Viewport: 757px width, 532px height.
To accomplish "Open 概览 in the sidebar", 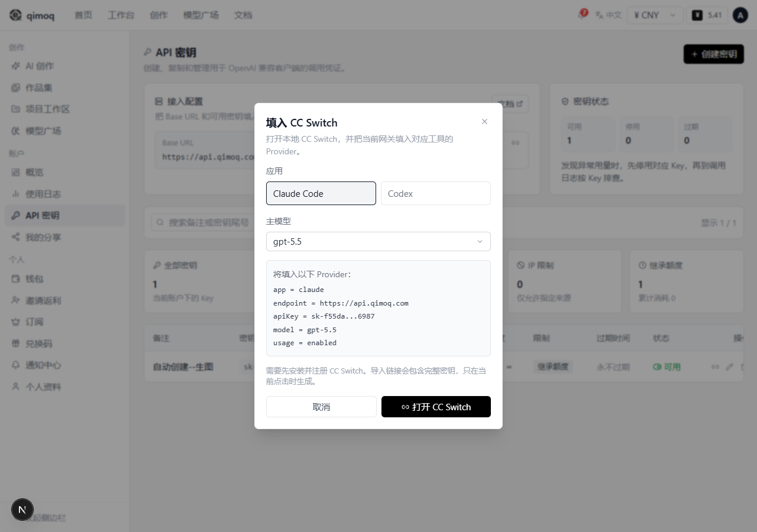I will pos(65,173).
